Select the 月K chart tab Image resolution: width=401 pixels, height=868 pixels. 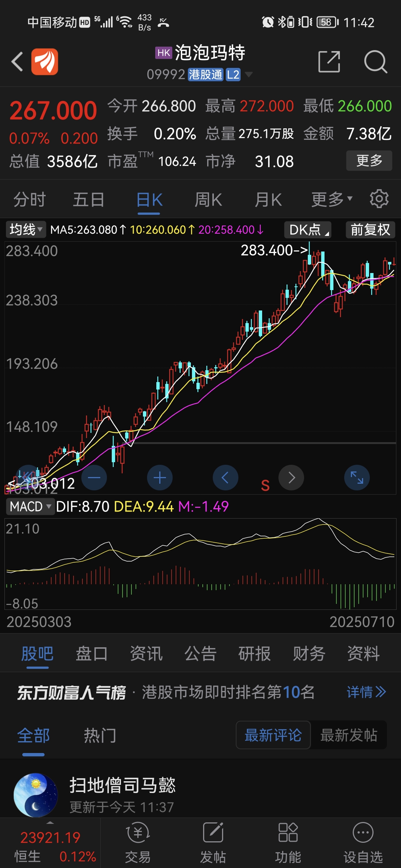click(x=268, y=200)
